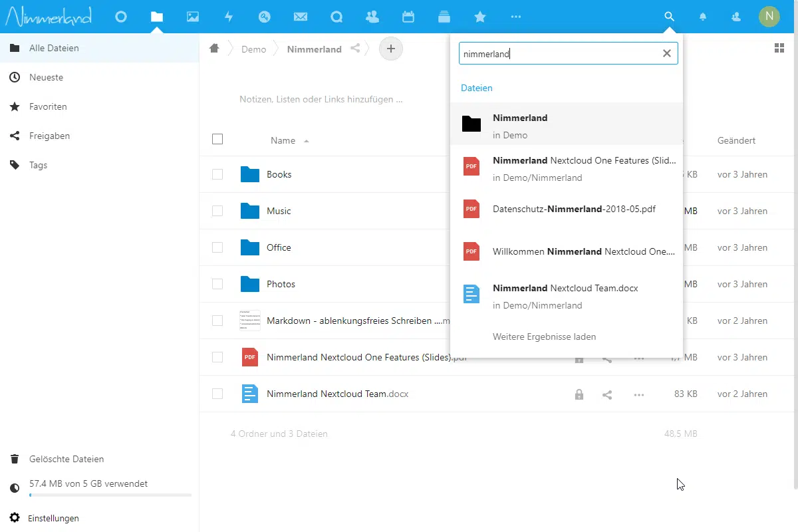798x532 pixels.
Task: Check the Books folder checkbox
Action: coord(217,174)
